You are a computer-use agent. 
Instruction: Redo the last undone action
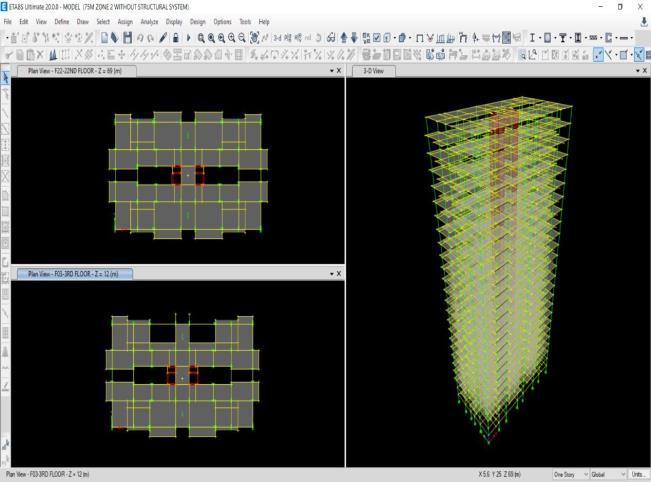pos(150,38)
